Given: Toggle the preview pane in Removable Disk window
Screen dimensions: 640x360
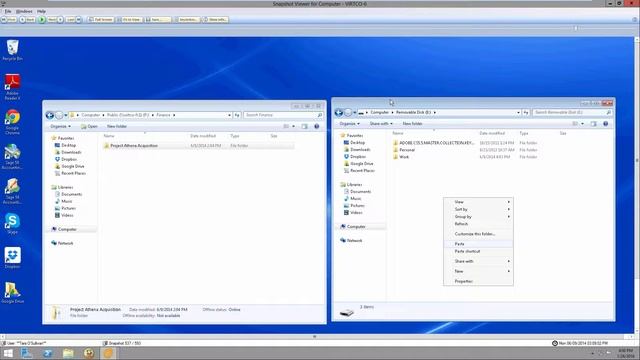Looking at the screenshot, I should (x=593, y=124).
